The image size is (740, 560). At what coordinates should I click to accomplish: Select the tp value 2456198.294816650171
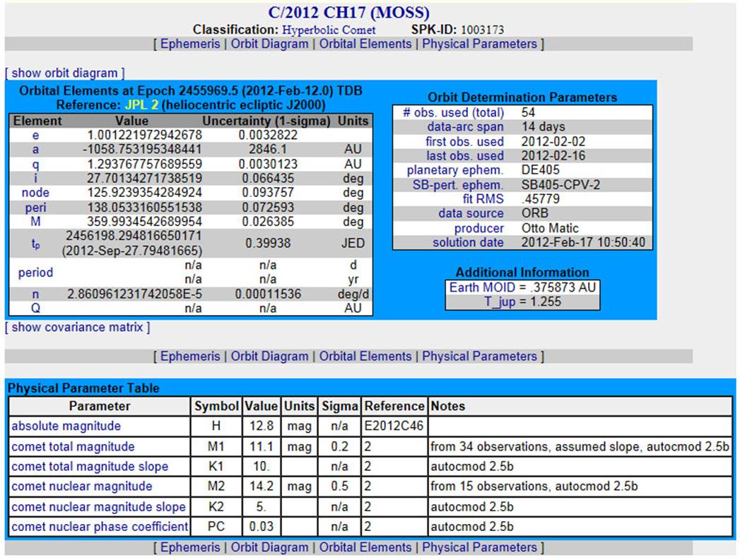(134, 236)
